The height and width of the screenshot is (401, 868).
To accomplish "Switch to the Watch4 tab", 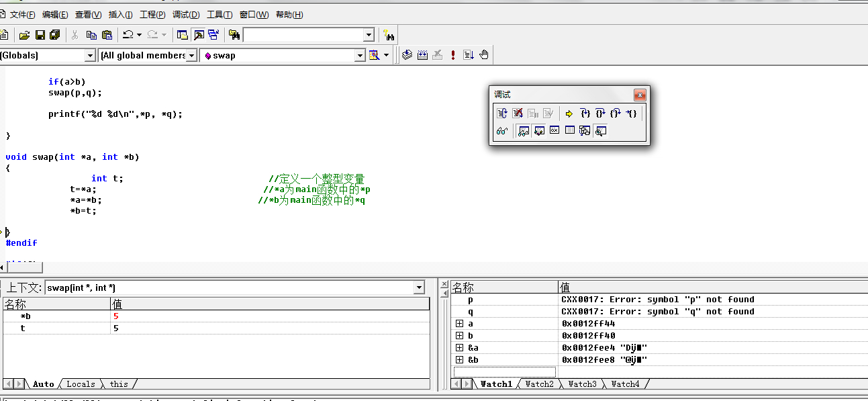I will pos(625,384).
